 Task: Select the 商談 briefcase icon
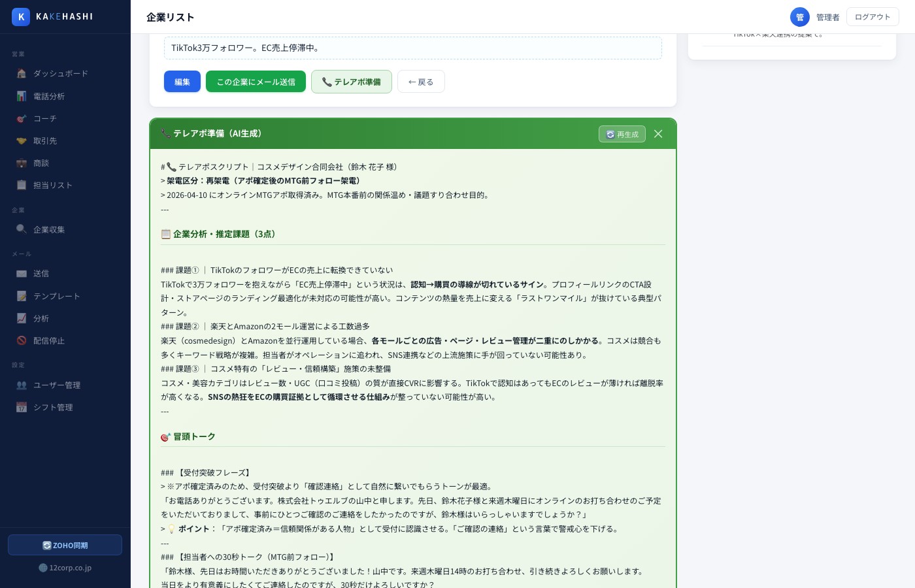click(x=22, y=163)
